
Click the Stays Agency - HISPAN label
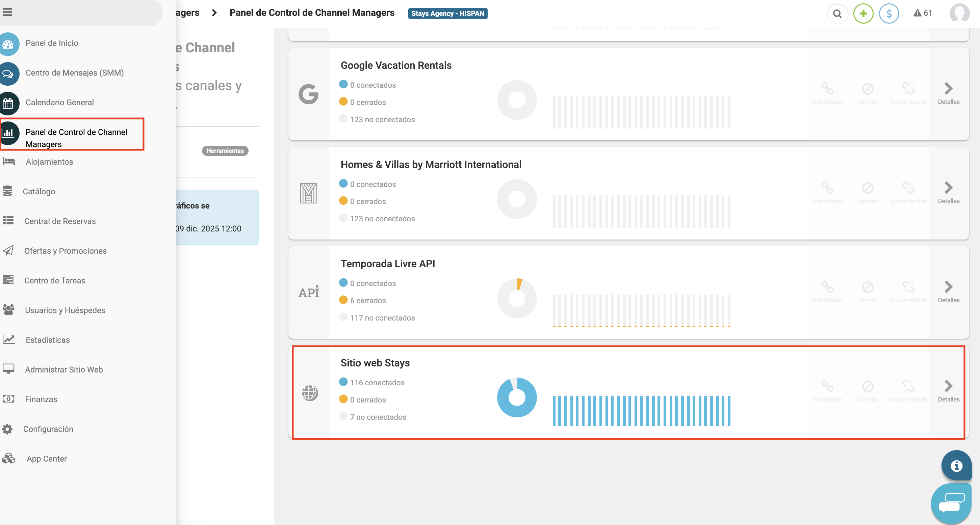447,13
